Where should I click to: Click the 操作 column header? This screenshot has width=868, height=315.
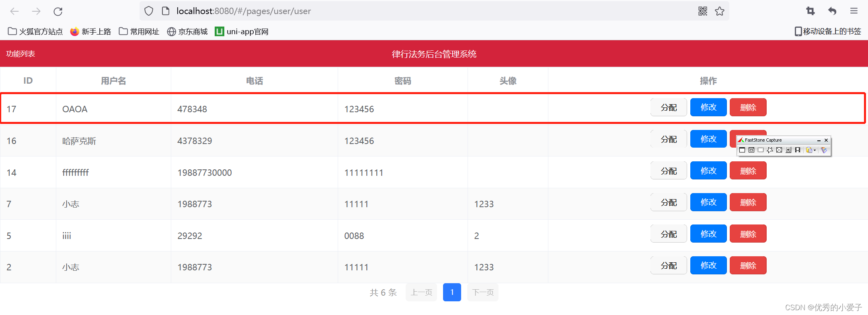(x=708, y=81)
